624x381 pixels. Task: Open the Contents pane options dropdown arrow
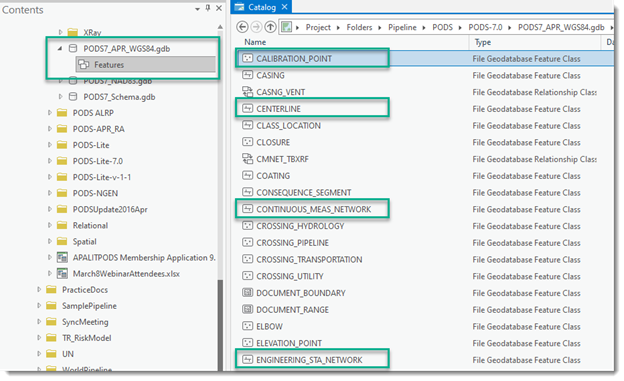(197, 9)
